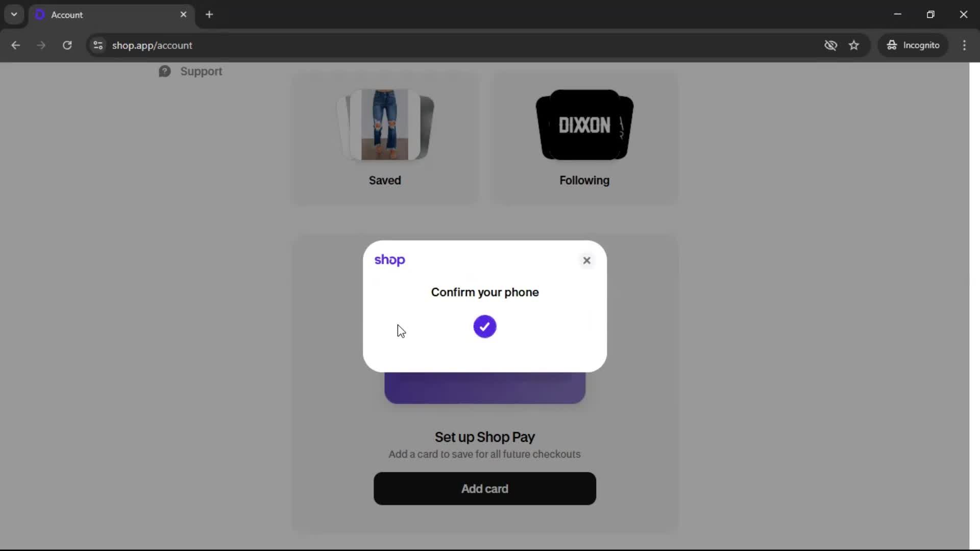The width and height of the screenshot is (980, 551).
Task: Open the Support help icon
Action: pos(164,71)
